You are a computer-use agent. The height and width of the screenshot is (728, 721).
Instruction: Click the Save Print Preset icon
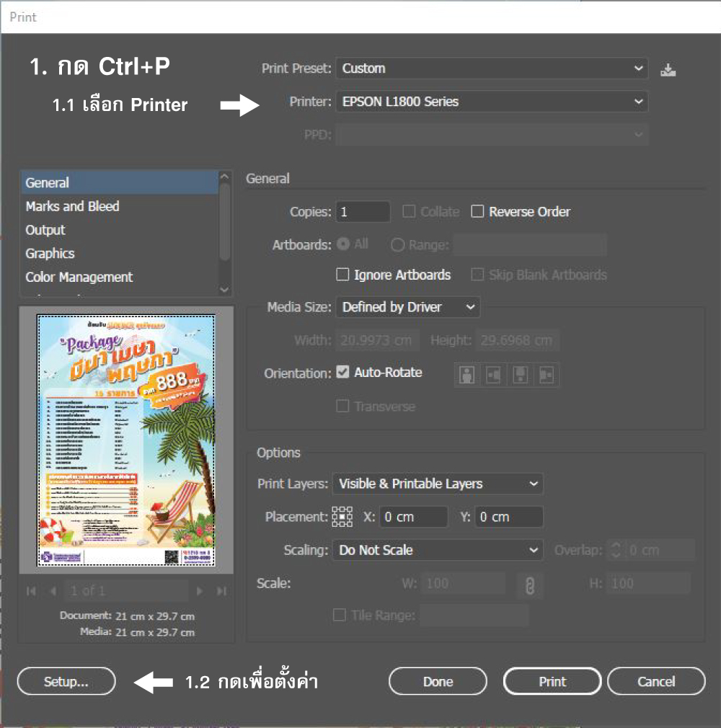coord(668,70)
